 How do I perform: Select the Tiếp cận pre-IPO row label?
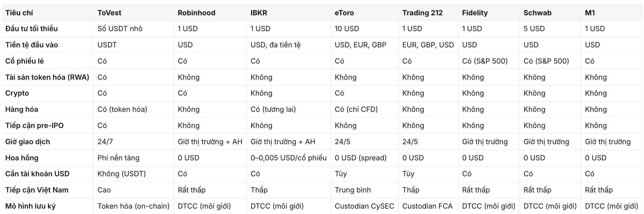34,126
